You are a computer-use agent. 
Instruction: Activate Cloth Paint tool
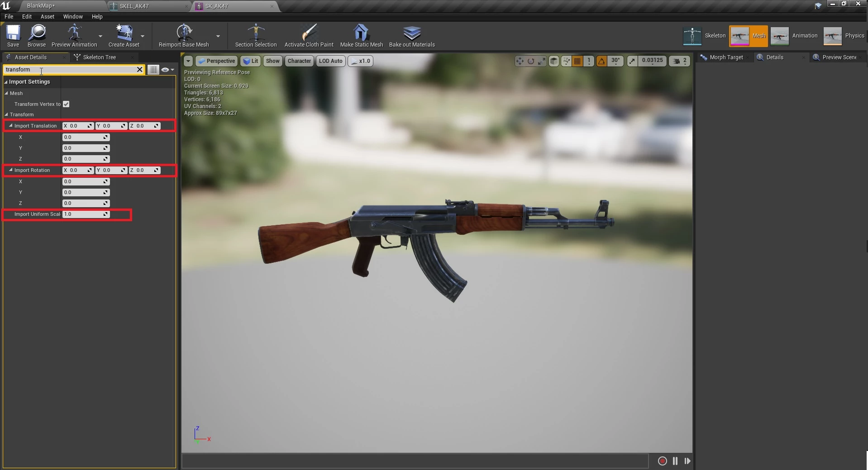point(309,35)
